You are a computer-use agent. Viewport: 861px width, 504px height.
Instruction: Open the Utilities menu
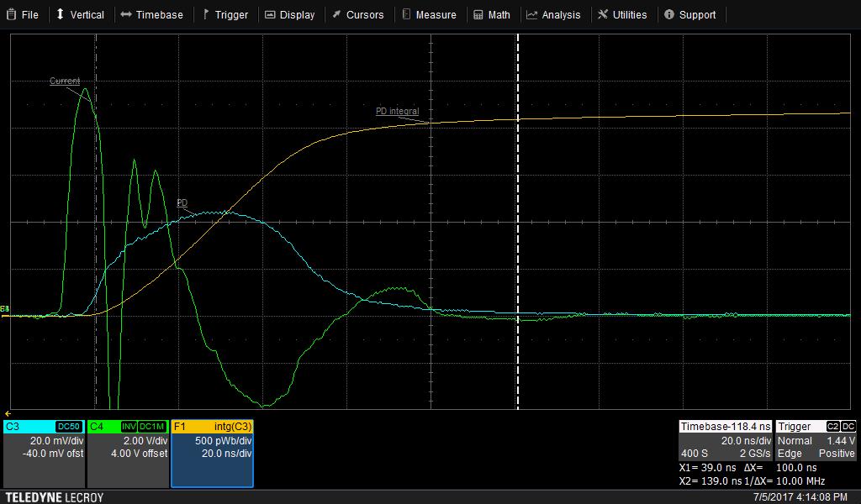coord(622,15)
